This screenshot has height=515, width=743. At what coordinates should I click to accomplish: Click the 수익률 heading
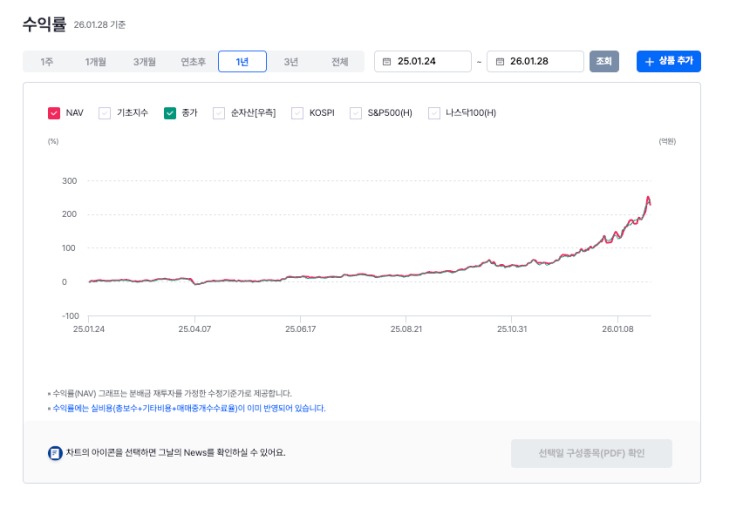pos(45,24)
